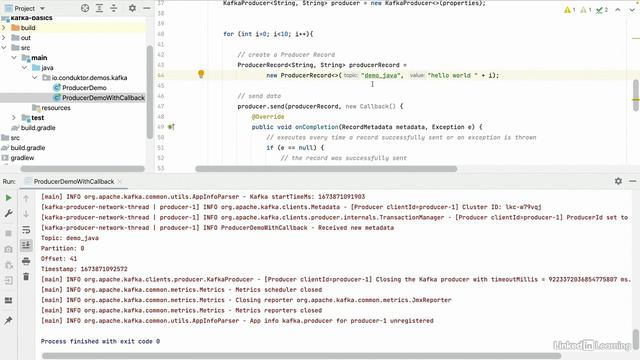Click the Dump Threads camera icon

[x=8, y=249]
